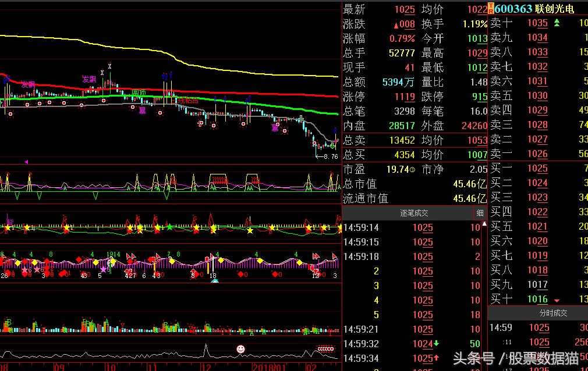Click the 涨停 limit-up price 1119
Screen dimensions: 588x371
point(405,97)
